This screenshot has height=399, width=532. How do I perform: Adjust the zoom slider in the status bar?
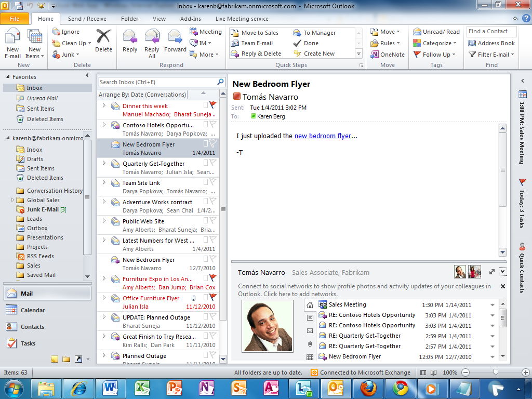pyautogui.click(x=496, y=372)
